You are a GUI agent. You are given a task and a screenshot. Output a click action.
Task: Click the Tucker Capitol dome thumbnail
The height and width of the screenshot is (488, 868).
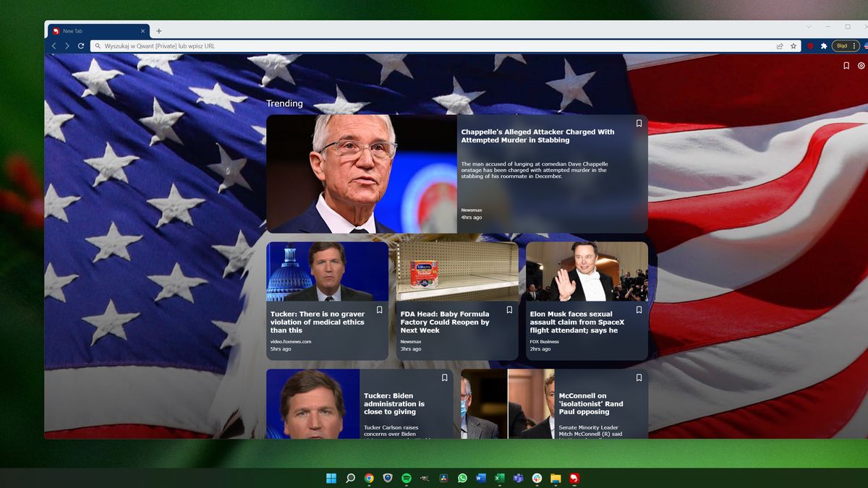pos(327,271)
